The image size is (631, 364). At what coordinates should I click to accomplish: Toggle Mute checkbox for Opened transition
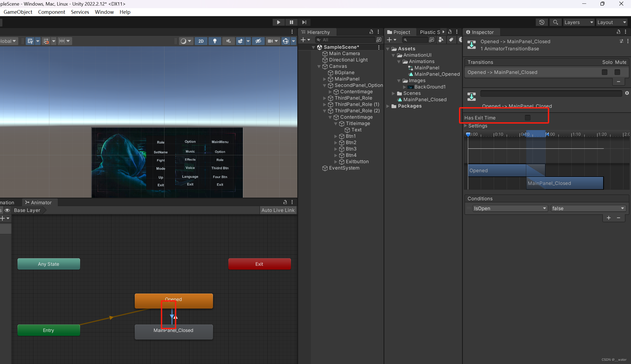point(617,72)
